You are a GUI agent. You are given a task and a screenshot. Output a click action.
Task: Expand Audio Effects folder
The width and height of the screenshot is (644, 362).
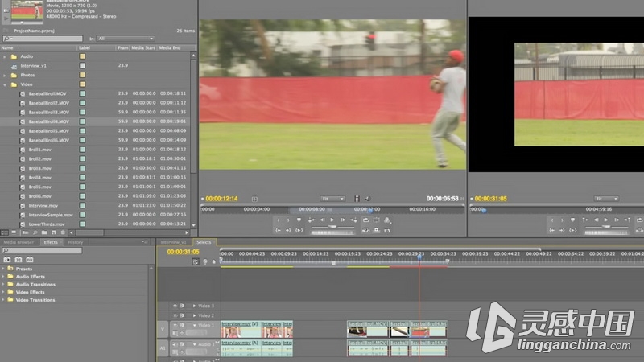[x=3, y=277]
